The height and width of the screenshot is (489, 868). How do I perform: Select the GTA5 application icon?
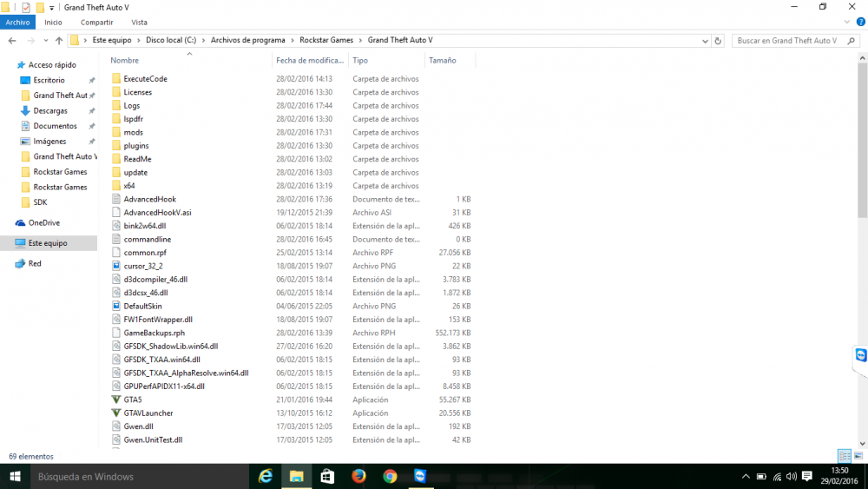[x=116, y=400]
